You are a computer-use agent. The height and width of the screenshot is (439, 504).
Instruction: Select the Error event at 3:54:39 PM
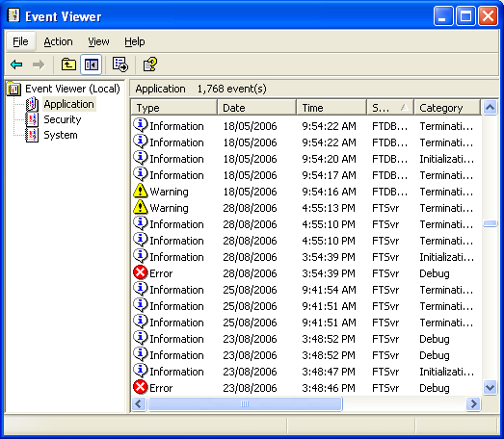coord(305,273)
